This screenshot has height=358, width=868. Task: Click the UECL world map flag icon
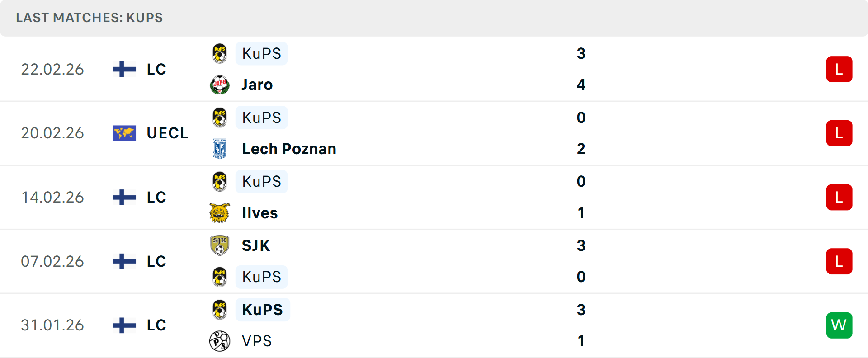tap(124, 133)
